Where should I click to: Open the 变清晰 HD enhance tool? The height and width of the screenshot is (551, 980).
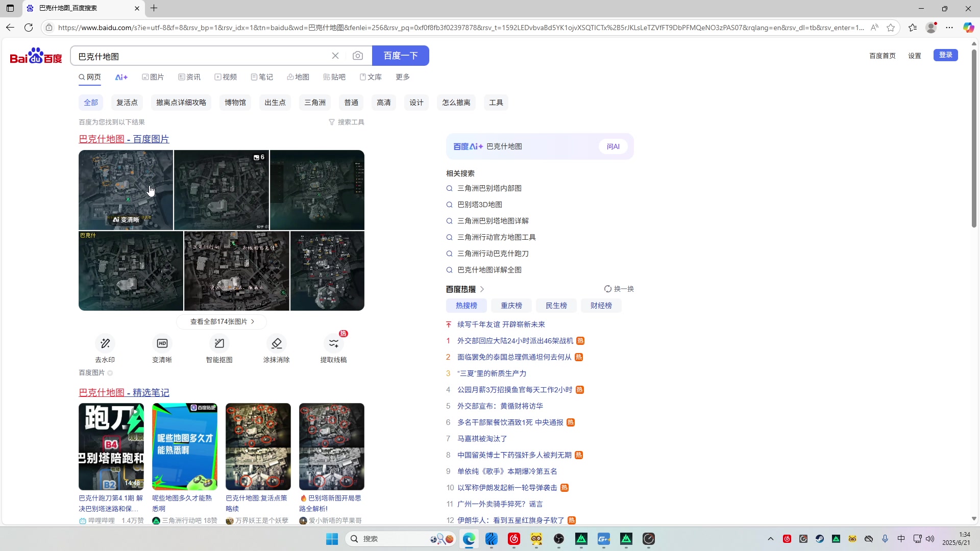162,349
